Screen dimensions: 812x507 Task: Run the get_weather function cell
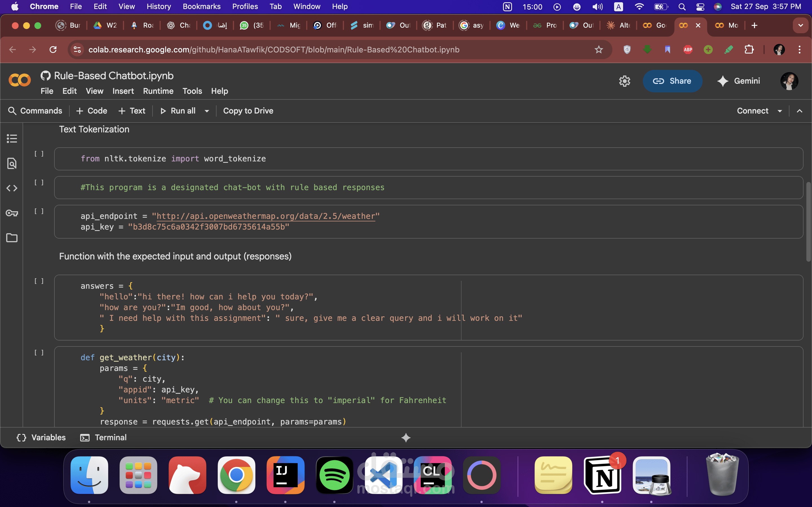coord(39,353)
